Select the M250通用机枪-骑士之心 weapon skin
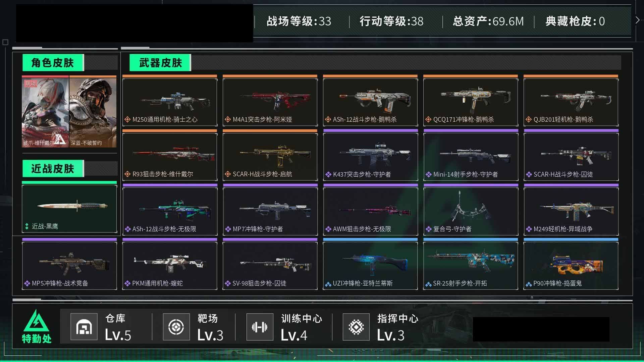Image resolution: width=644 pixels, height=362 pixels. coord(170,102)
